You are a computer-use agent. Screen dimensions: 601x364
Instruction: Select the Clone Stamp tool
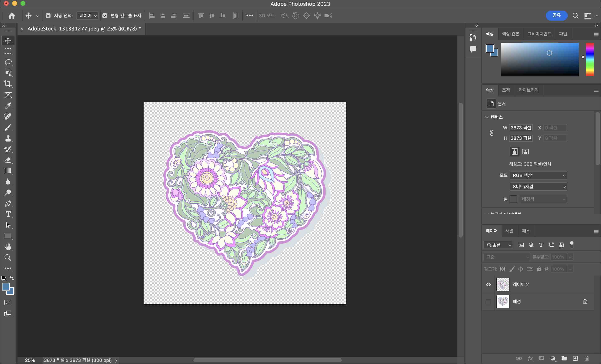[x=8, y=138]
